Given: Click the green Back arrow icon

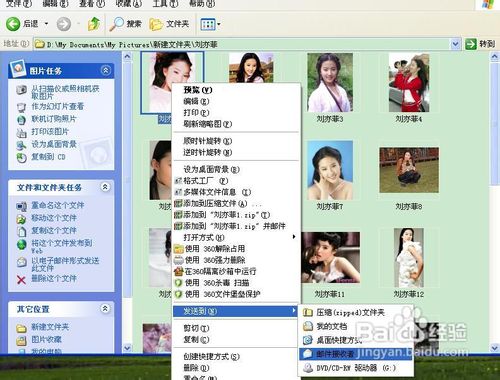Looking at the screenshot, I should tap(13, 24).
